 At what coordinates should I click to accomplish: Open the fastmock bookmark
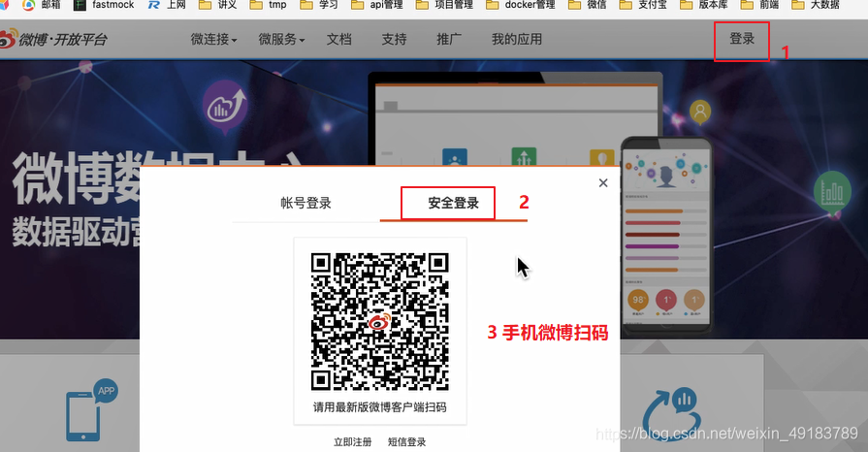[104, 5]
